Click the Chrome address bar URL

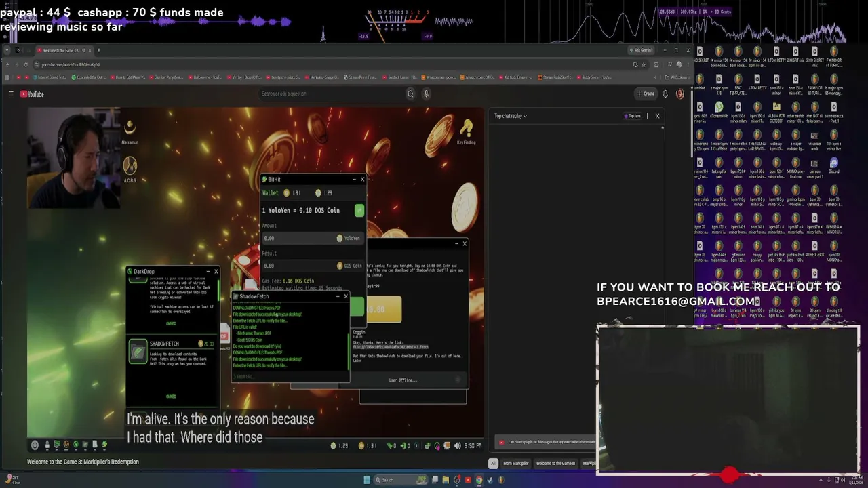coord(71,64)
